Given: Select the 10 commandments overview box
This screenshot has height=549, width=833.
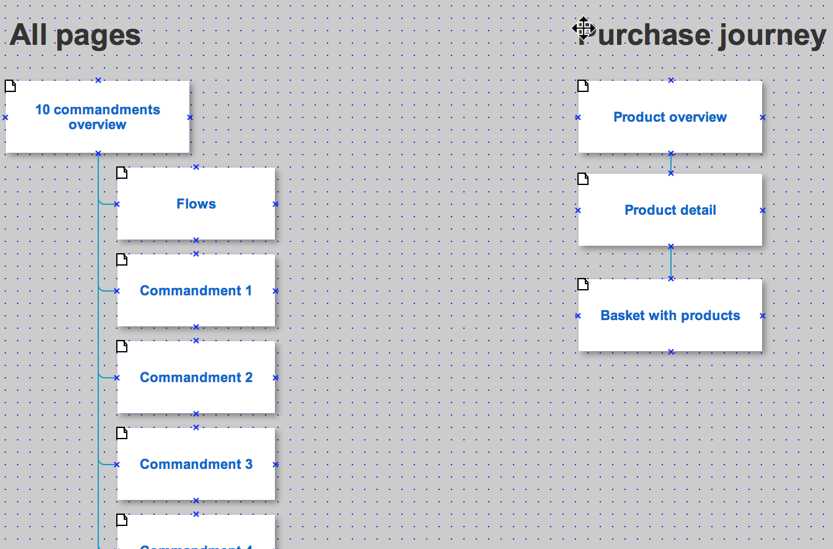Looking at the screenshot, I should (x=98, y=117).
